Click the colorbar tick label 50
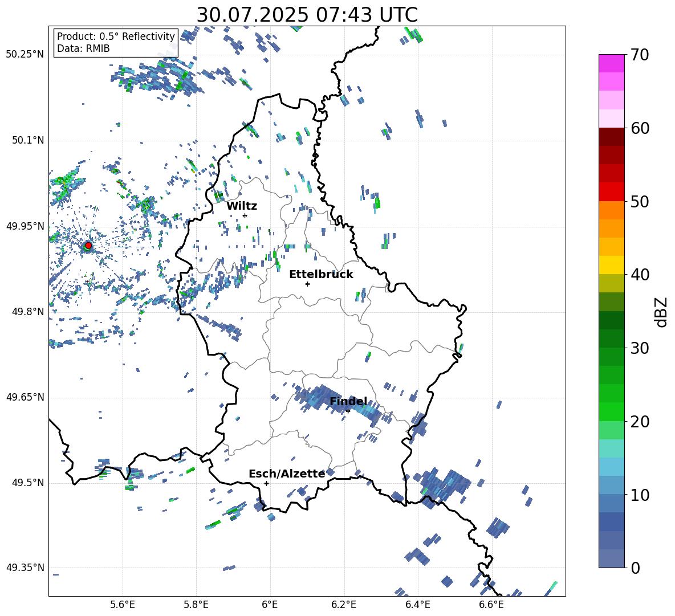 (x=640, y=202)
